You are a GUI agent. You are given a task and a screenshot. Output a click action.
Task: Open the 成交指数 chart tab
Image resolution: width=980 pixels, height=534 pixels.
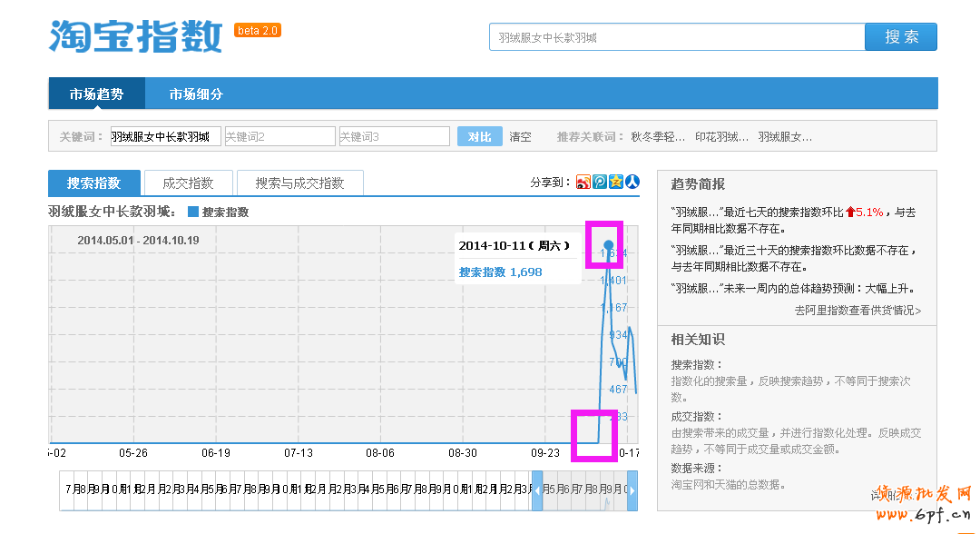point(188,183)
